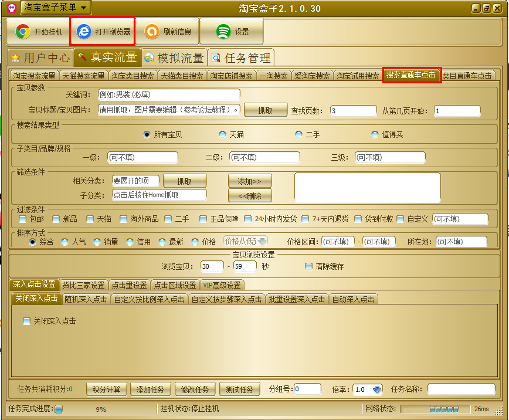Viewport: 509px width, 420px height.
Task: Open the 淘宝店铺搜索 tab
Action: coord(231,76)
